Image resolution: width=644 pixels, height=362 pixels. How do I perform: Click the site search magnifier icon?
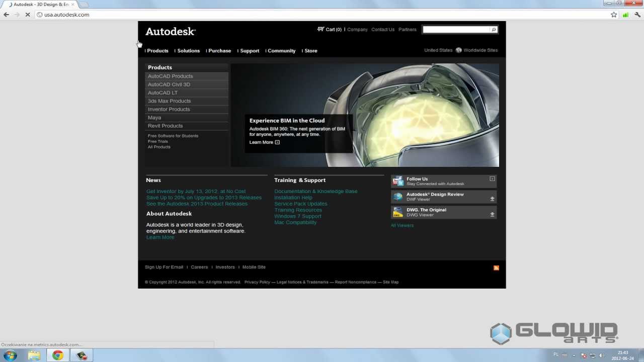494,30
